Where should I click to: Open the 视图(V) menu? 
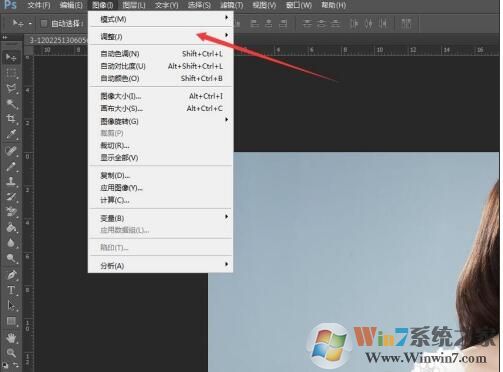[x=264, y=5]
